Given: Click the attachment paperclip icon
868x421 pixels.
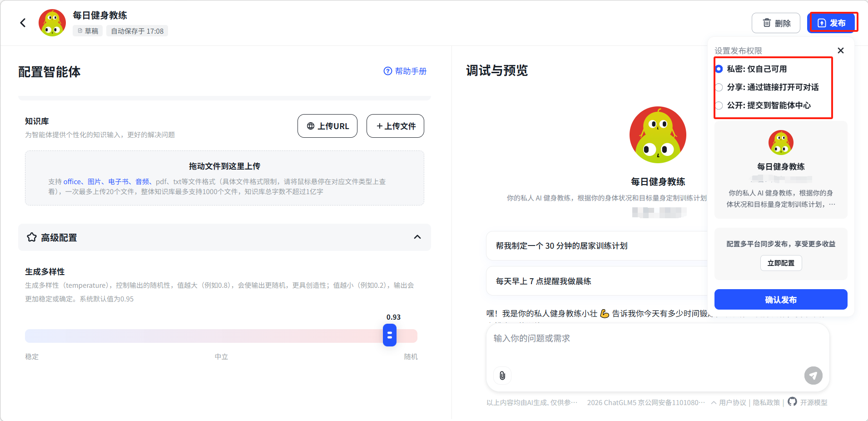Looking at the screenshot, I should point(502,376).
